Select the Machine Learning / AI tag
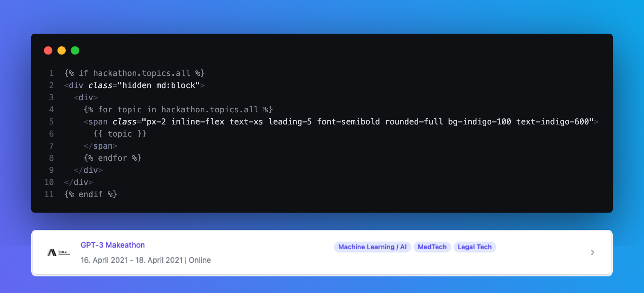The width and height of the screenshot is (644, 293). pyautogui.click(x=372, y=247)
